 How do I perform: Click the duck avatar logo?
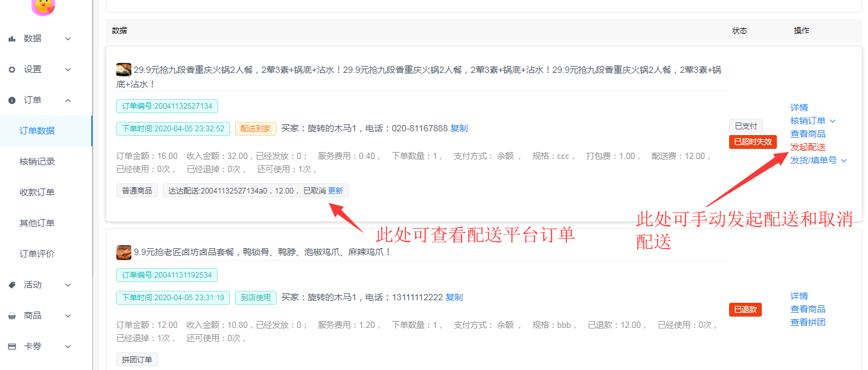coord(43,6)
